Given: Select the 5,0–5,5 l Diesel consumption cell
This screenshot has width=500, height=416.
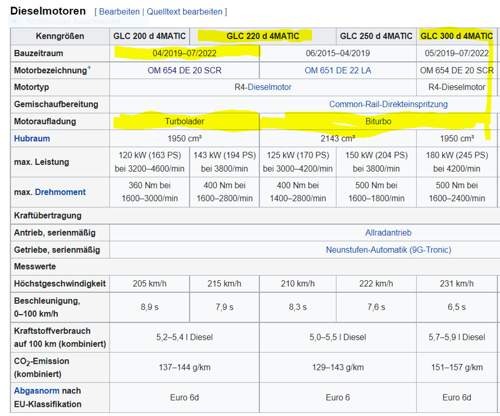Looking at the screenshot, I should [338, 337].
